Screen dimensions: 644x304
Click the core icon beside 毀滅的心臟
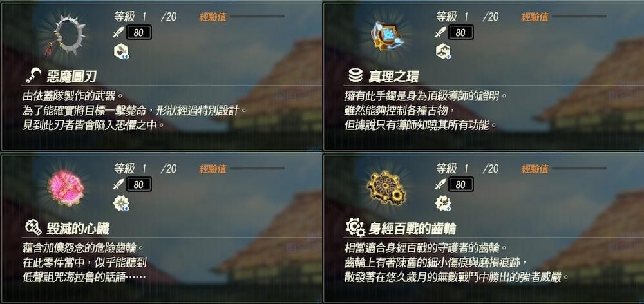click(33, 227)
